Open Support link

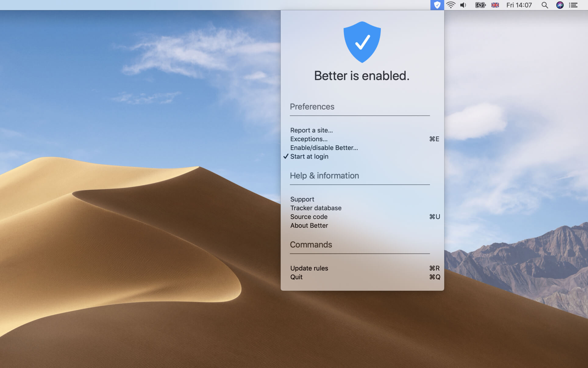pyautogui.click(x=302, y=199)
